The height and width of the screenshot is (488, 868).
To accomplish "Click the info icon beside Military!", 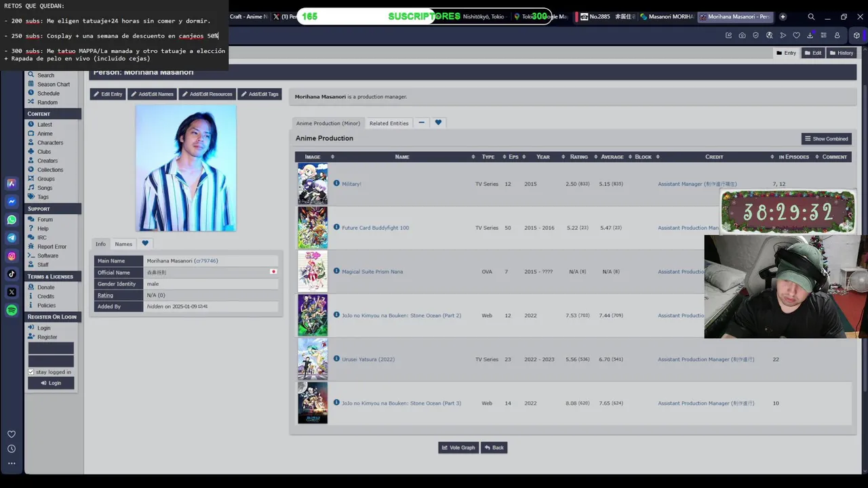I will coord(336,184).
